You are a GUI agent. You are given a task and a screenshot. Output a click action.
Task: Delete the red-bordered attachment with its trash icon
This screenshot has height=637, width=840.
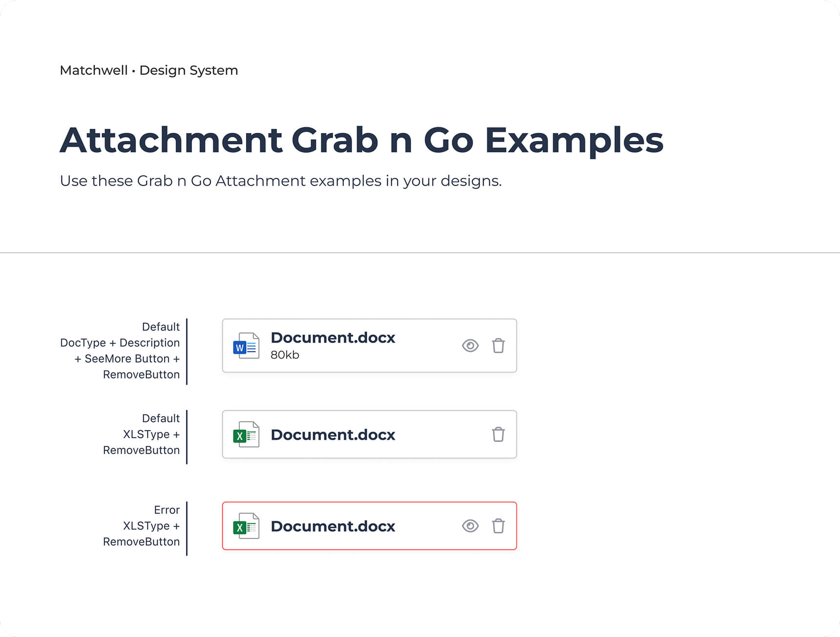(x=498, y=526)
